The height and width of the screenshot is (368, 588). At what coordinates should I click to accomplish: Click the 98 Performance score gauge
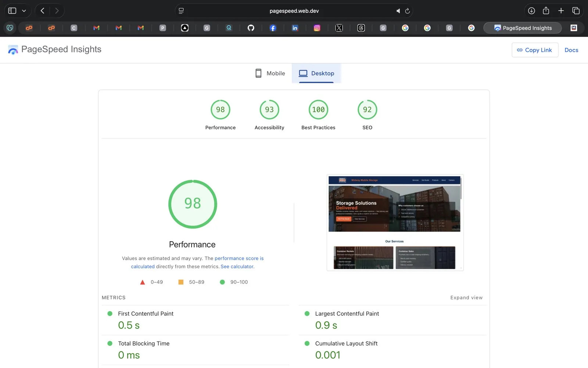192,204
